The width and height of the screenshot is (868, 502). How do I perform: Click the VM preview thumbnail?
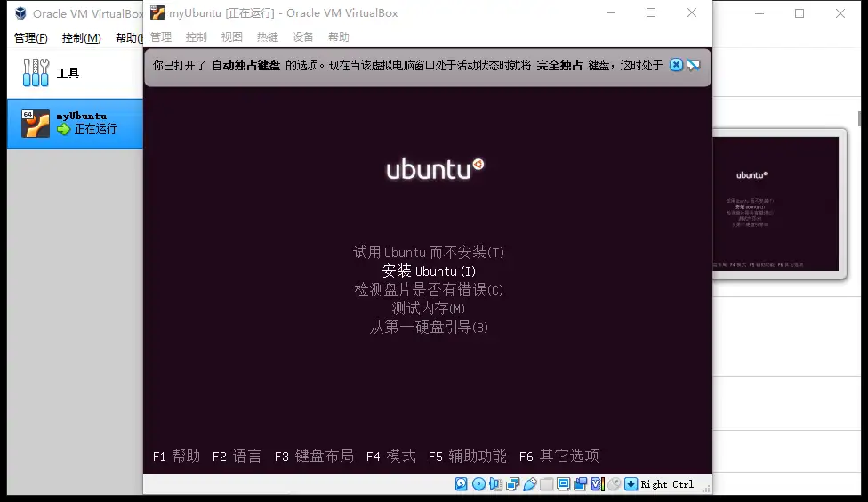click(776, 204)
